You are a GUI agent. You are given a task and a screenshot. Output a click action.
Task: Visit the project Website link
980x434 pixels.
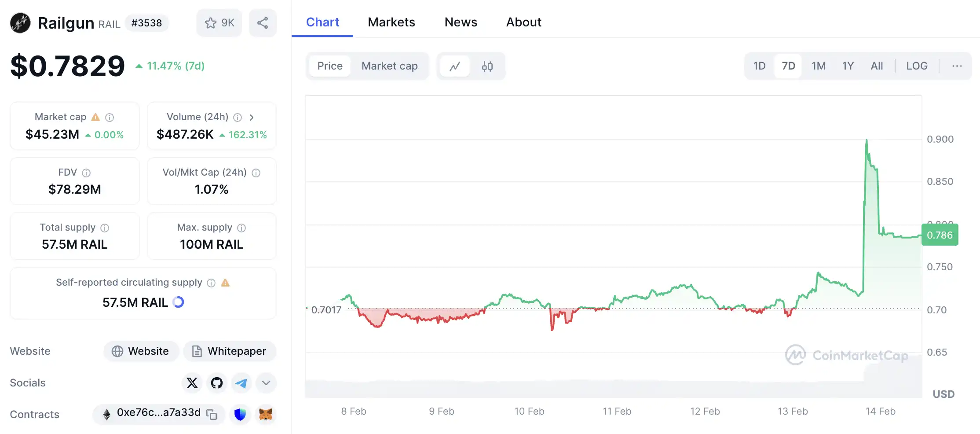point(141,351)
